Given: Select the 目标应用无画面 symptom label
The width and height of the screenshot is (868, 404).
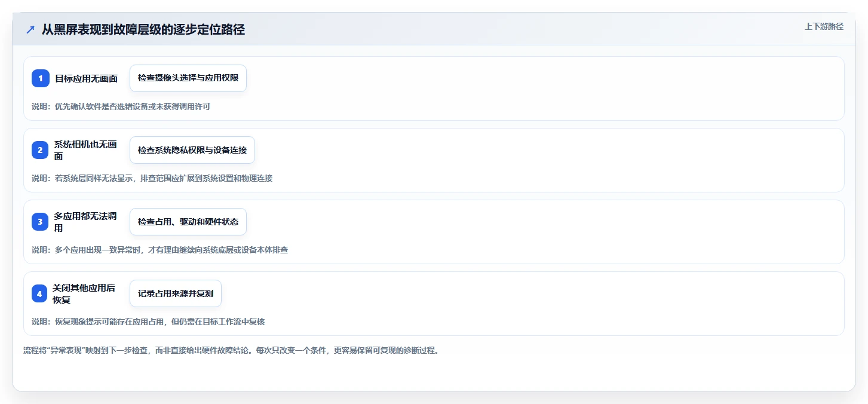Looking at the screenshot, I should pos(87,78).
